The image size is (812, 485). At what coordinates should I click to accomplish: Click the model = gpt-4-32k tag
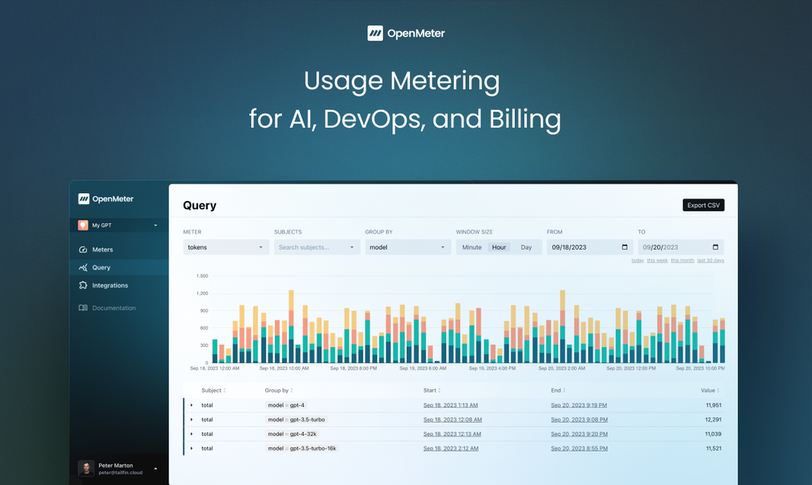tap(292, 434)
